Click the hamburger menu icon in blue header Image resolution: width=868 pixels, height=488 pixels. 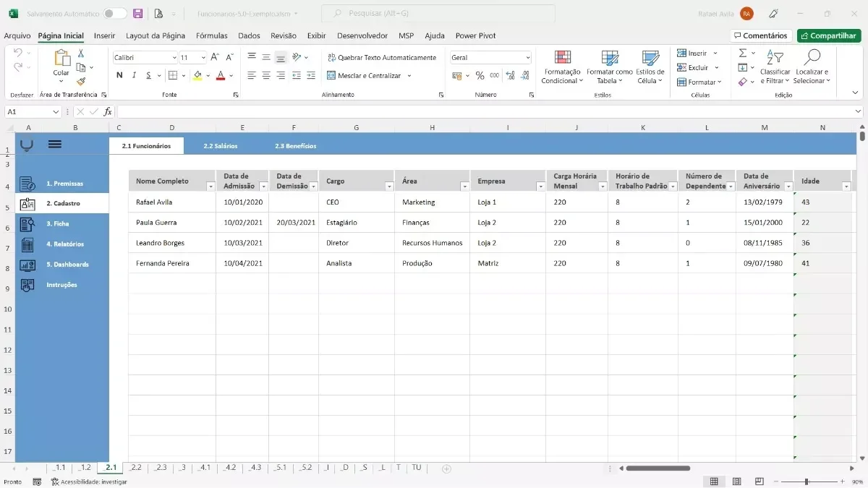coord(55,144)
